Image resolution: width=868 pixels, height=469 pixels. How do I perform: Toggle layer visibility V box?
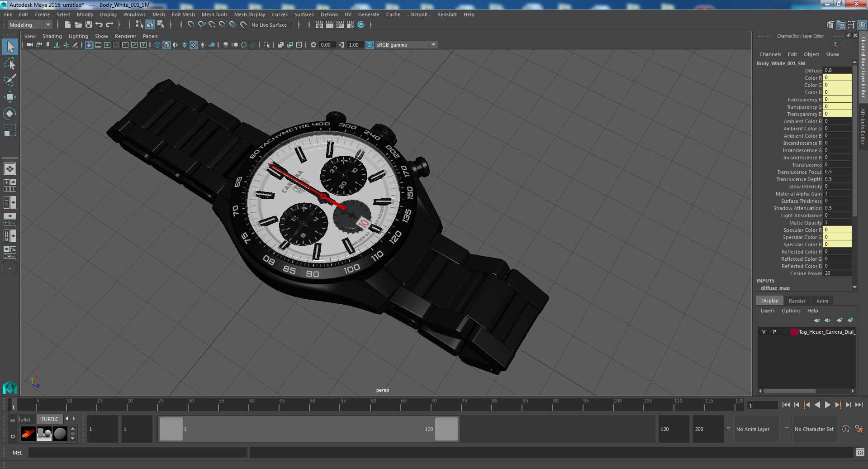[x=764, y=332]
